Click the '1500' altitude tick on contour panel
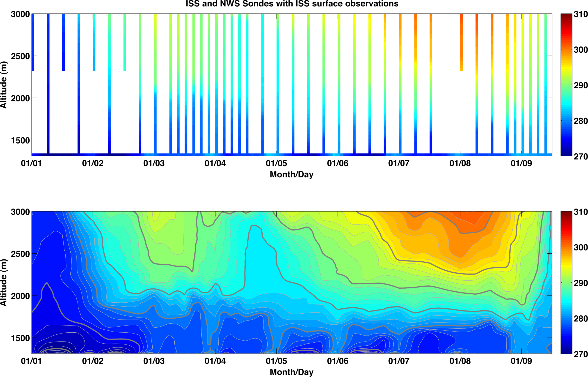The width and height of the screenshot is (588, 377). coord(20,338)
